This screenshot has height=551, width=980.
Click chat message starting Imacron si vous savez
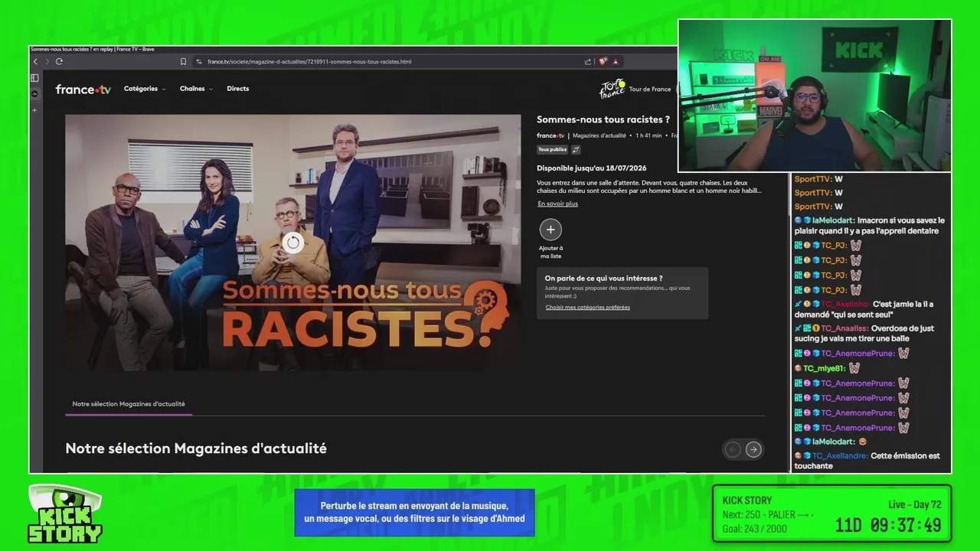pos(870,226)
